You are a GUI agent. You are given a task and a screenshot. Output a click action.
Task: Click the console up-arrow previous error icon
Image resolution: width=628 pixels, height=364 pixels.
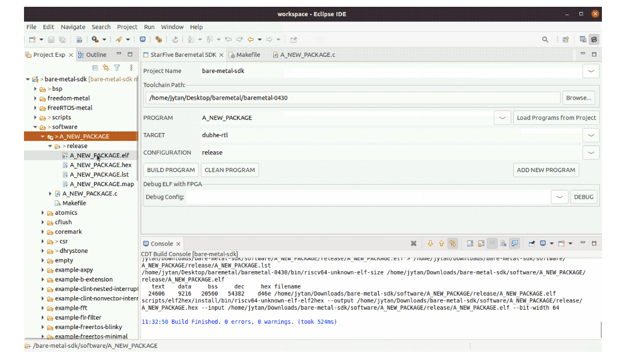point(441,244)
